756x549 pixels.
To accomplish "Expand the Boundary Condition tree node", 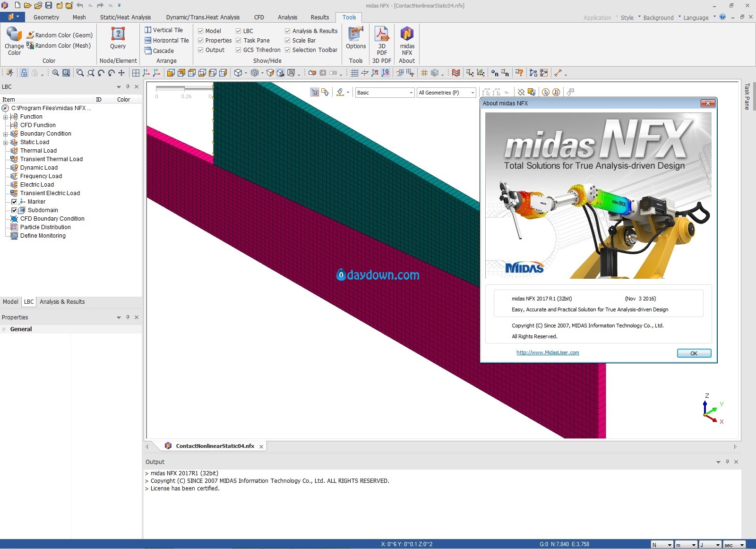I will click(5, 134).
